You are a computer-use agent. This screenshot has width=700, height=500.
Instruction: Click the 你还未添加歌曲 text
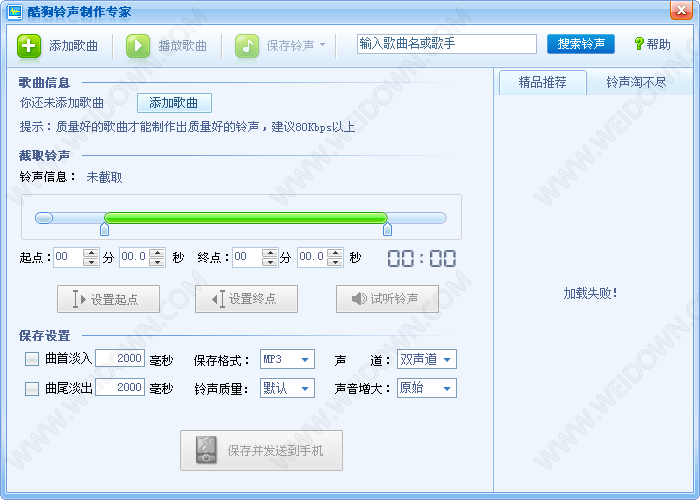[x=62, y=103]
